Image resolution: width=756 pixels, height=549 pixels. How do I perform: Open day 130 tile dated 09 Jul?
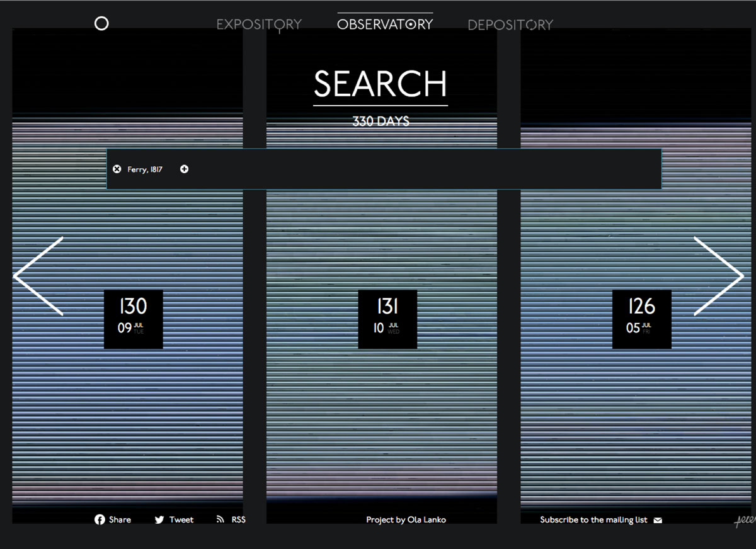[x=133, y=319]
